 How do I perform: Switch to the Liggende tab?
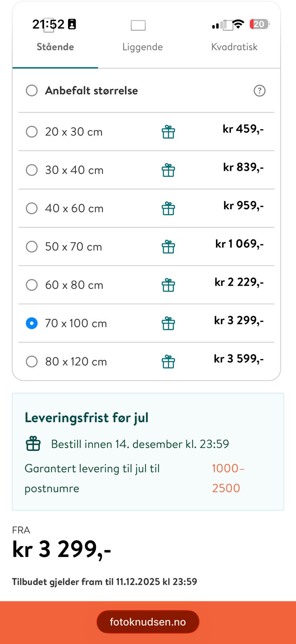[142, 47]
